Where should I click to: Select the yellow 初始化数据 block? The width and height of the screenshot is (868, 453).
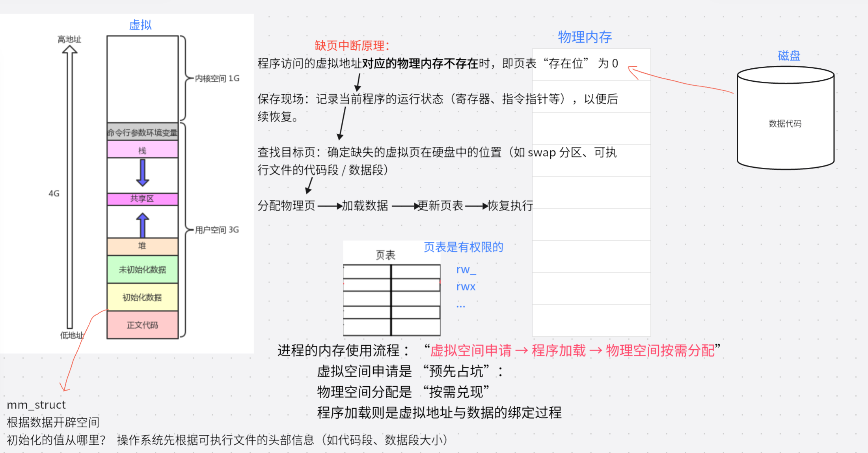[142, 297]
